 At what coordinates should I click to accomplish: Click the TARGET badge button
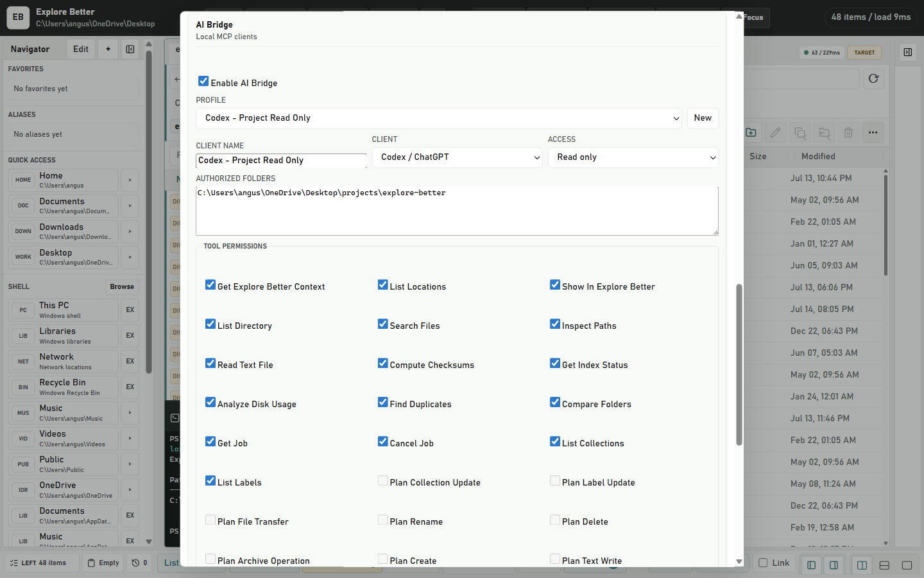pos(864,53)
